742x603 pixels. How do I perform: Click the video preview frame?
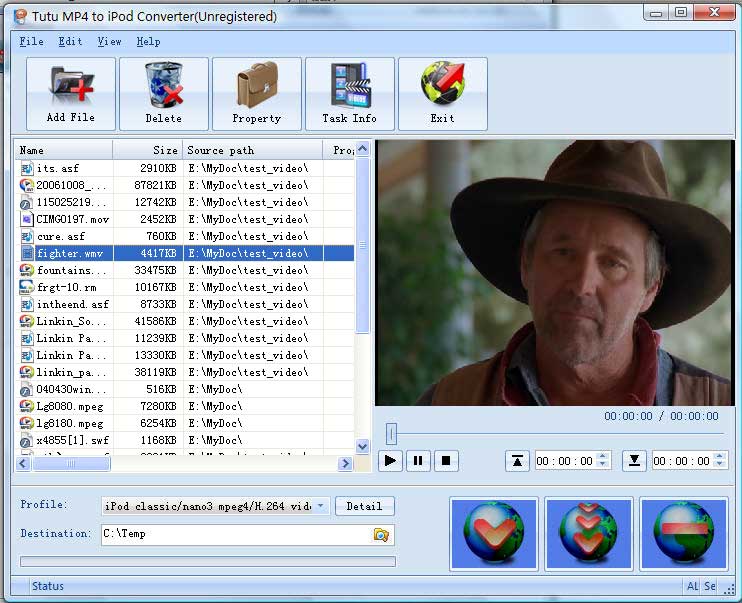[555, 273]
